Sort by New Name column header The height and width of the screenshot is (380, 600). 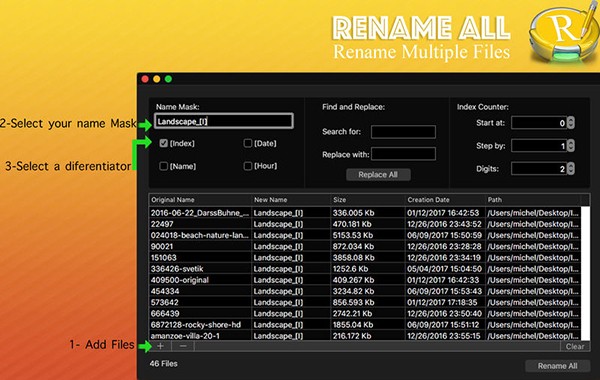(x=291, y=200)
